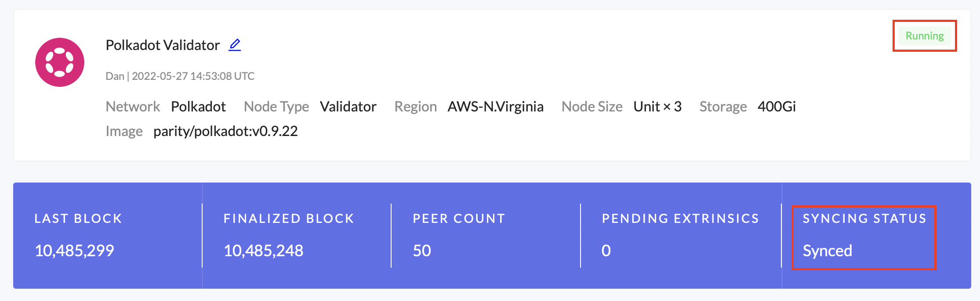Click the image name parity/polkadot:v0.9.22
The height and width of the screenshot is (301, 980).
click(x=225, y=131)
